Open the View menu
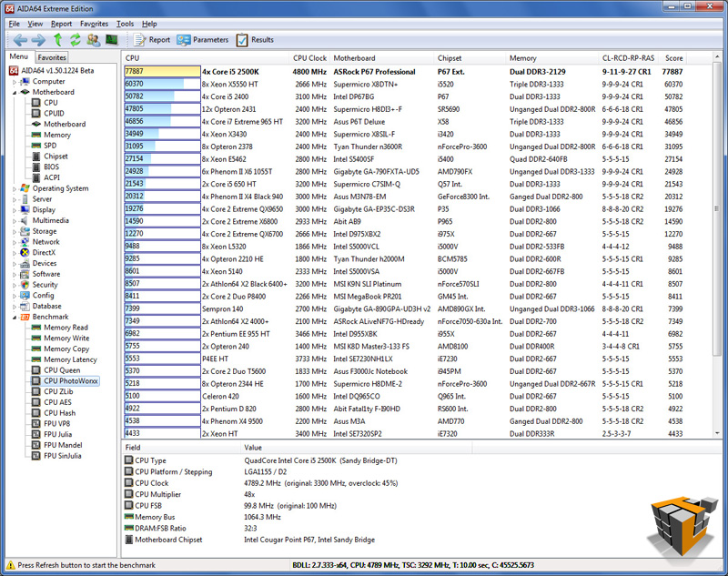Screen dimensions: 728x576 coord(35,24)
